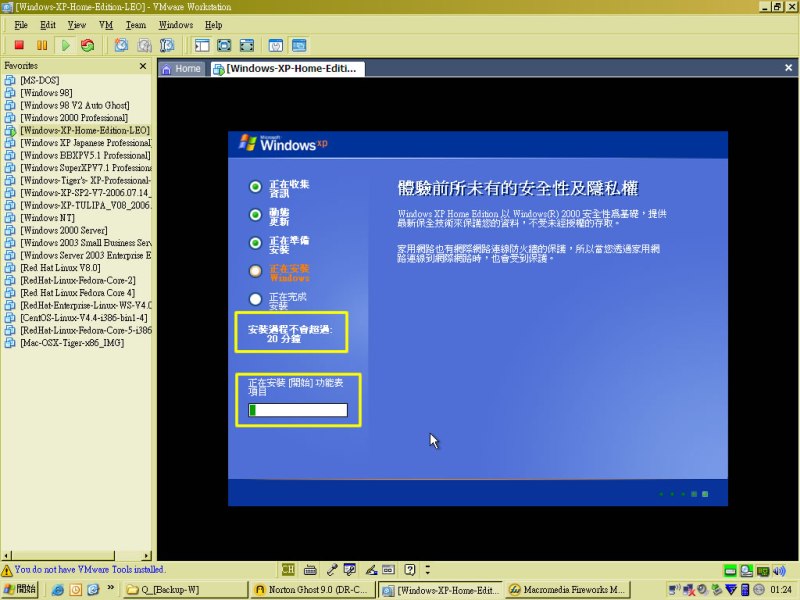
Task: Select the Windows-XP-Home-Edition VM tab
Action: 287,69
